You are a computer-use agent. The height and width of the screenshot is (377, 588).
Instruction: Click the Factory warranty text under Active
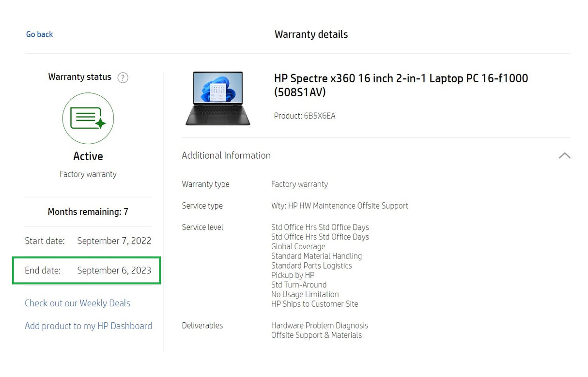click(x=88, y=174)
